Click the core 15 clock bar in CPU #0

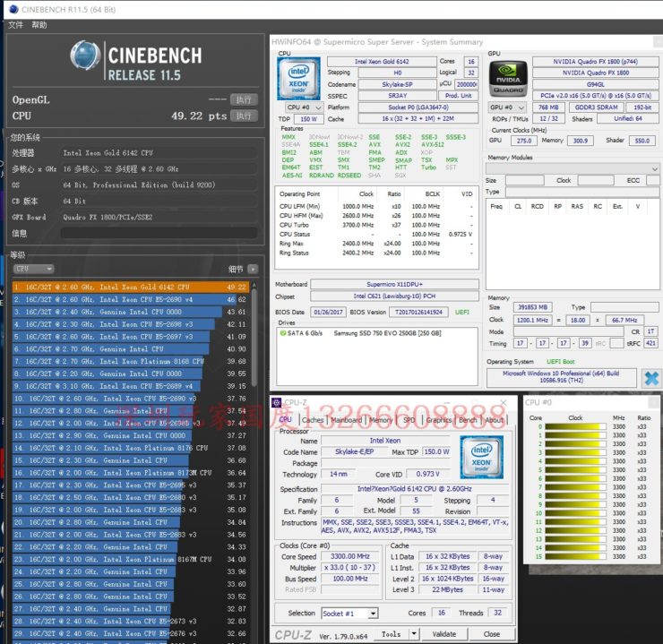click(x=575, y=556)
